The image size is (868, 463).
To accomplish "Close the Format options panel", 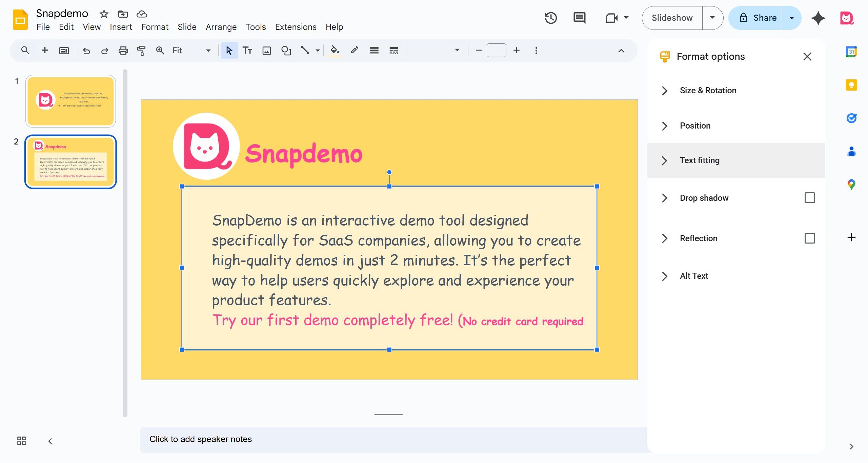I will [807, 57].
